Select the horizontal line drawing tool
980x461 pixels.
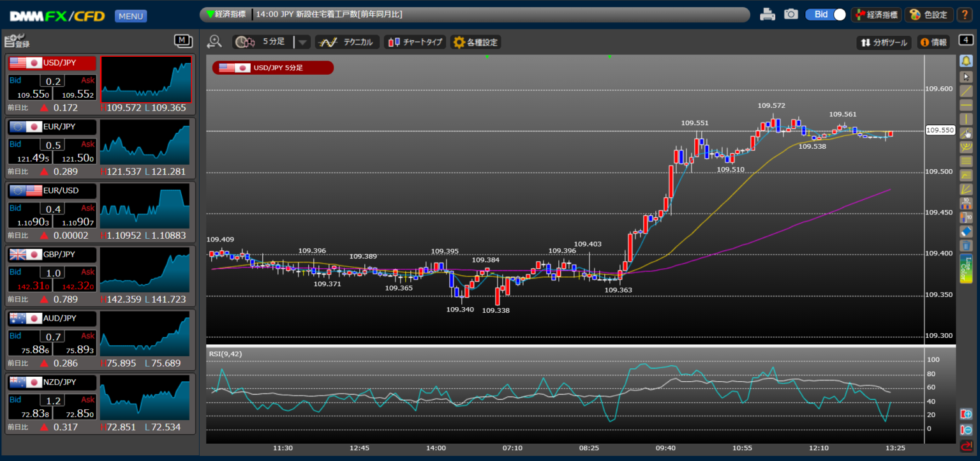click(966, 105)
